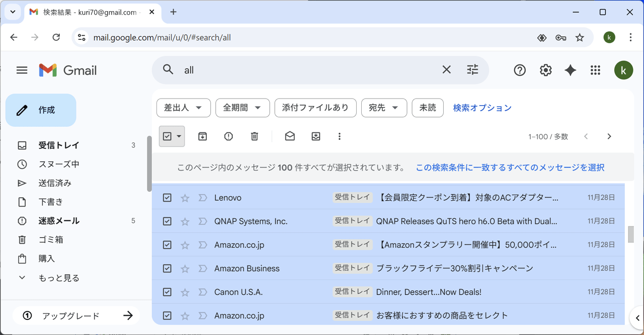Archive the selected messages
Screen dimensions: 644x335
(202, 136)
